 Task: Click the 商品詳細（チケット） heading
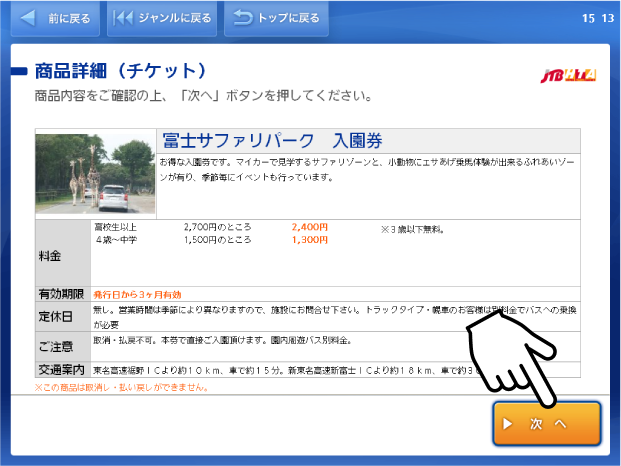click(121, 71)
